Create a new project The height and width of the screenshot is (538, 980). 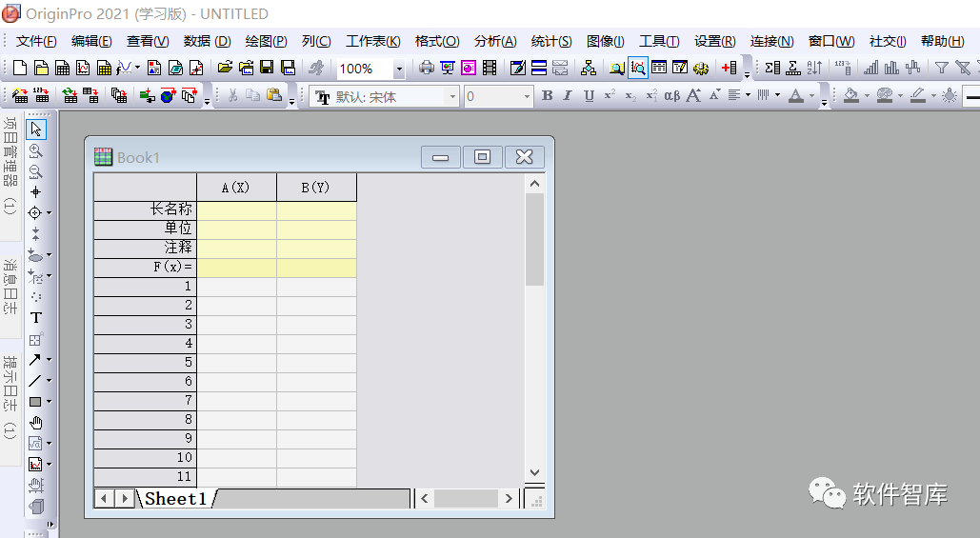tap(20, 69)
